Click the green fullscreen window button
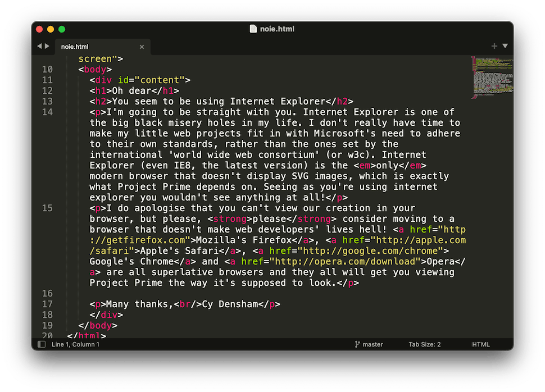The height and width of the screenshot is (392, 545). (x=62, y=29)
